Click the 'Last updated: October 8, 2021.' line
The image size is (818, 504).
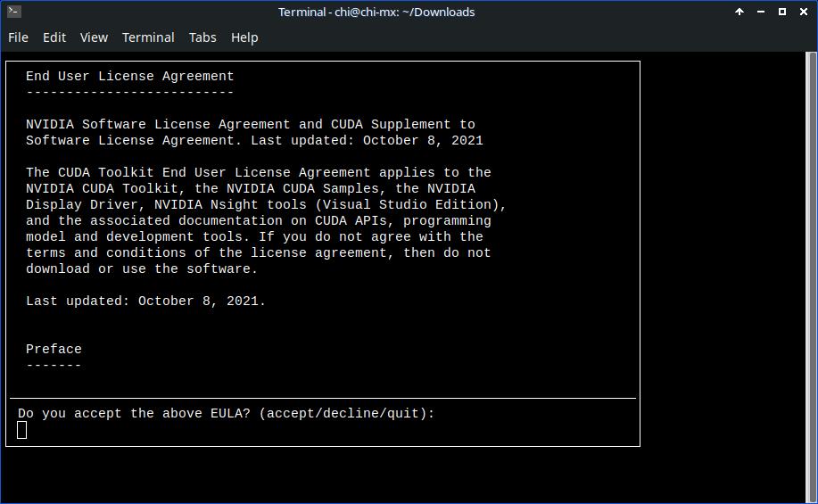click(x=145, y=301)
